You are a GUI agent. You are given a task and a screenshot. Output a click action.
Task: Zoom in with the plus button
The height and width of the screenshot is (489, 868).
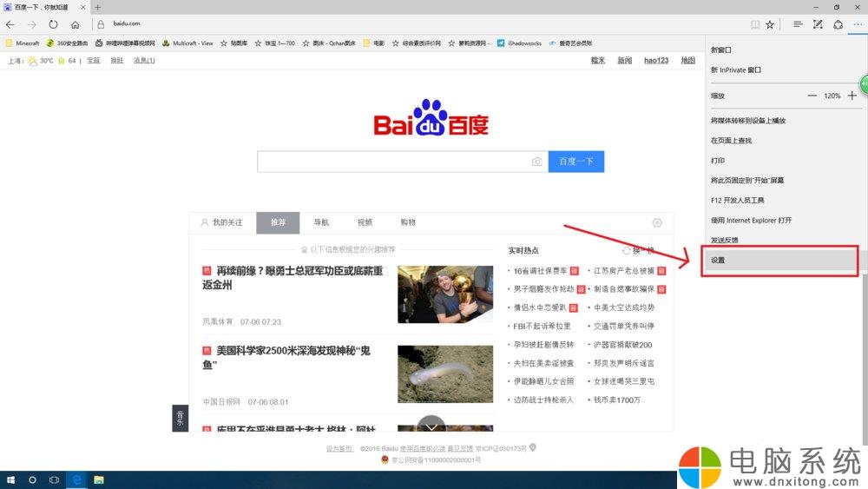click(852, 96)
